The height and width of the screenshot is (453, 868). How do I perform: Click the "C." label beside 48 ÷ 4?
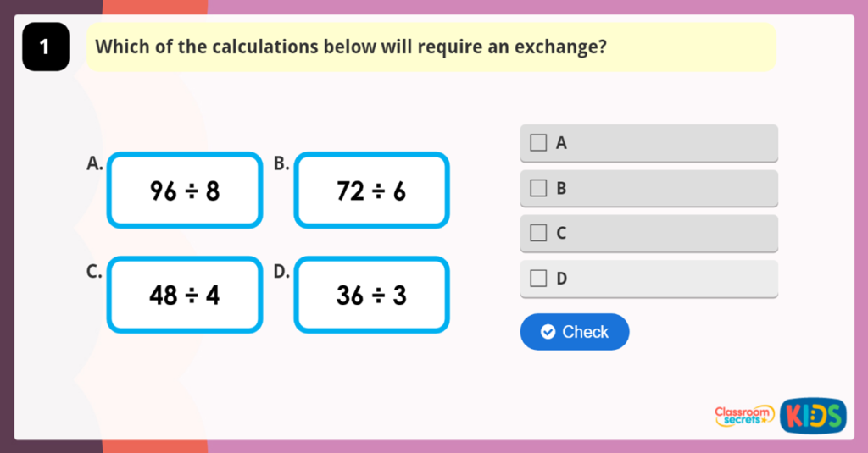point(95,271)
